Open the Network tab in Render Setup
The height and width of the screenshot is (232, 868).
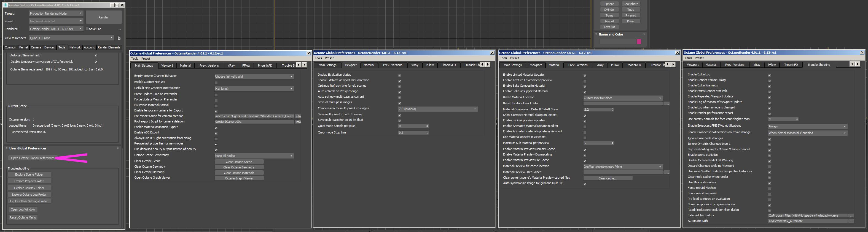75,47
